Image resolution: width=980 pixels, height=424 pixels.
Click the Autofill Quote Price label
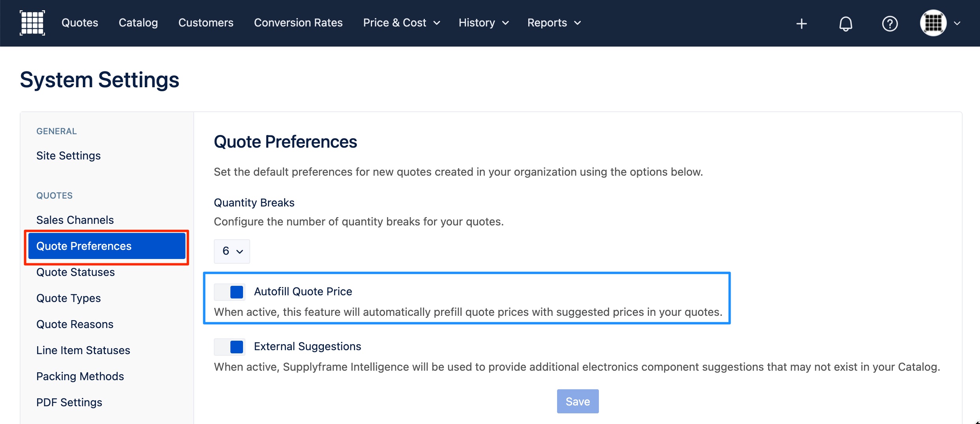pyautogui.click(x=303, y=291)
